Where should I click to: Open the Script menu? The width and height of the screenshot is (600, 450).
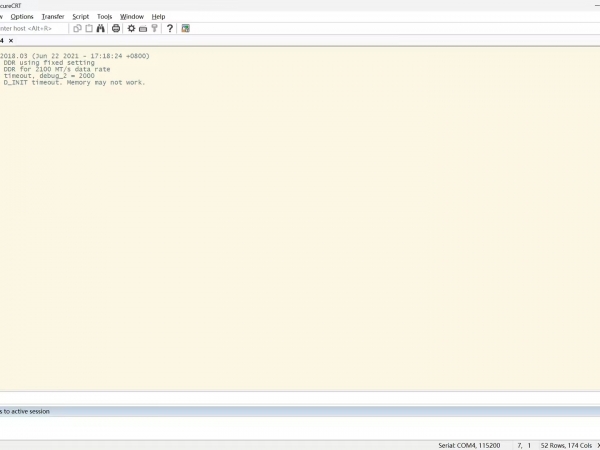pos(81,17)
